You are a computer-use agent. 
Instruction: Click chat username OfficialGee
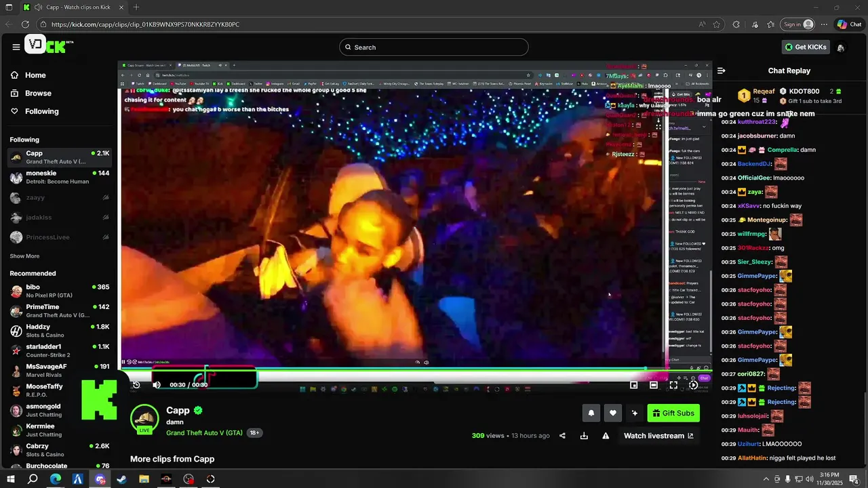coord(754,178)
